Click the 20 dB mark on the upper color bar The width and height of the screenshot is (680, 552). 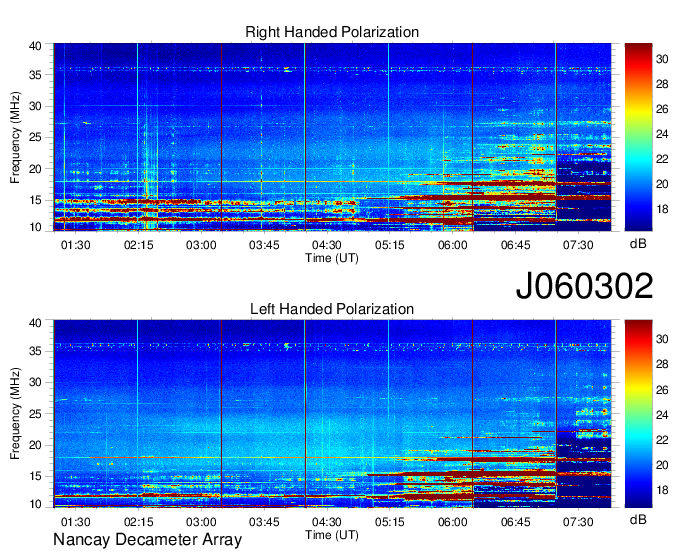tap(662, 184)
